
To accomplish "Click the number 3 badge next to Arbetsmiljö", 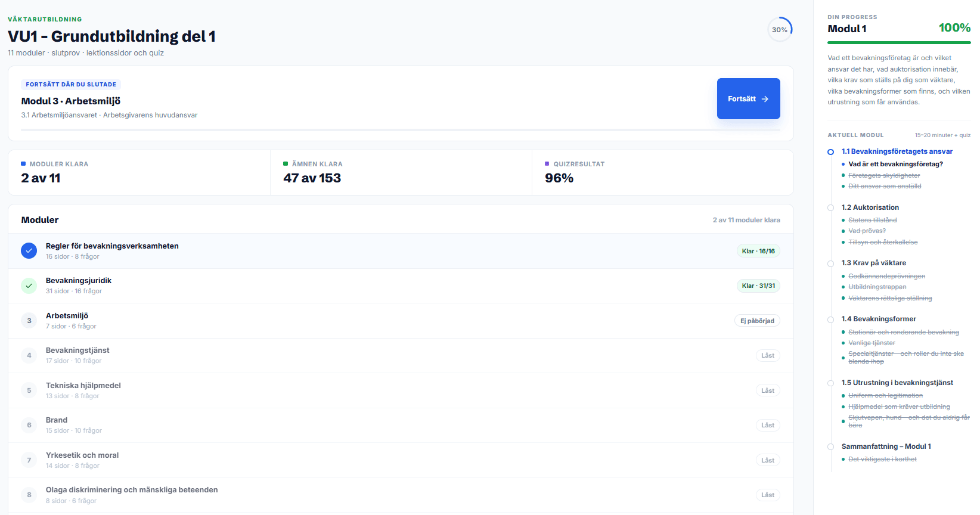I will click(x=29, y=321).
